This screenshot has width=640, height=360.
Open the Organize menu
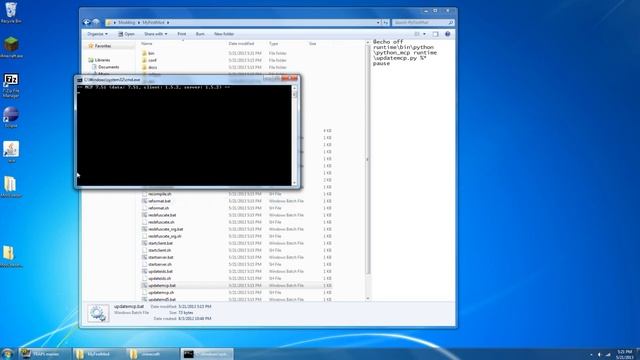[98, 34]
